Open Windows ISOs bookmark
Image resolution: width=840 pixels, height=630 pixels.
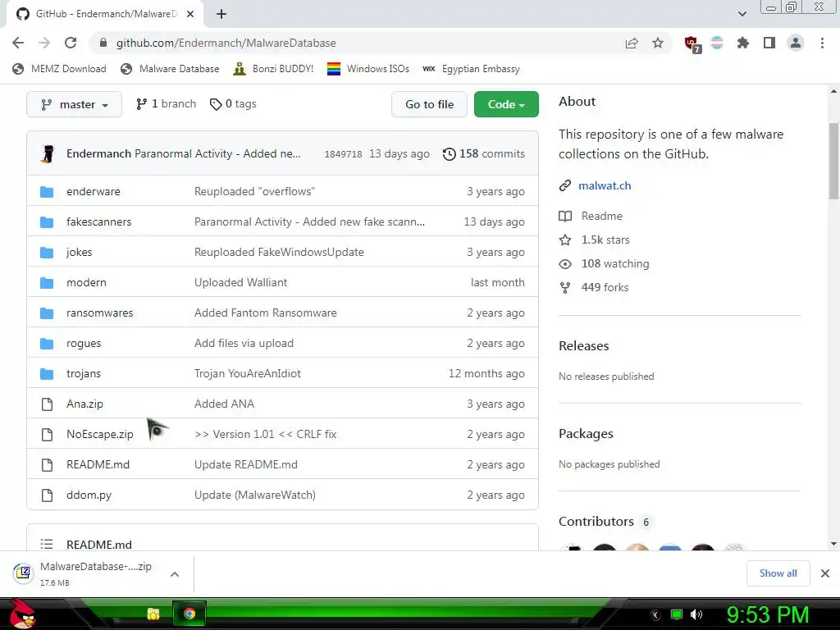tap(368, 69)
